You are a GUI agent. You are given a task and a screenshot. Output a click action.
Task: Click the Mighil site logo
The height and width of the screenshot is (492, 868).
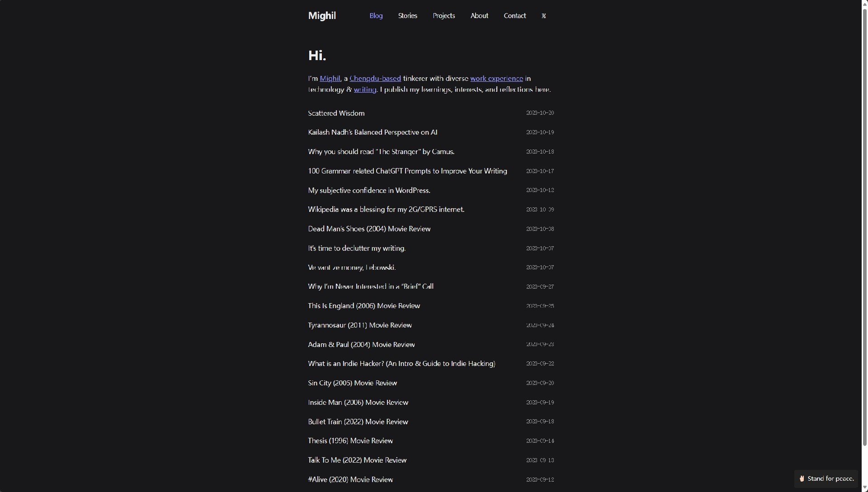click(x=322, y=16)
